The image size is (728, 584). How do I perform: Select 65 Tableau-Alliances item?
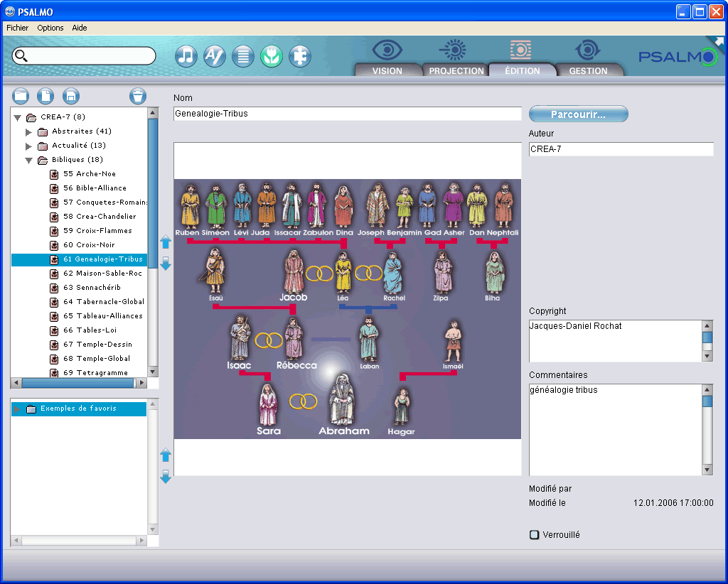(x=103, y=316)
